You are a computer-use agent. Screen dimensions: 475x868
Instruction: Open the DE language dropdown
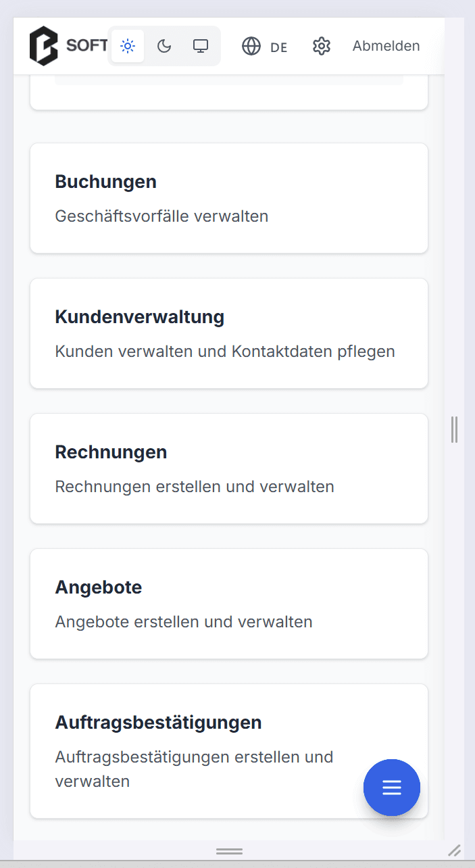point(278,47)
